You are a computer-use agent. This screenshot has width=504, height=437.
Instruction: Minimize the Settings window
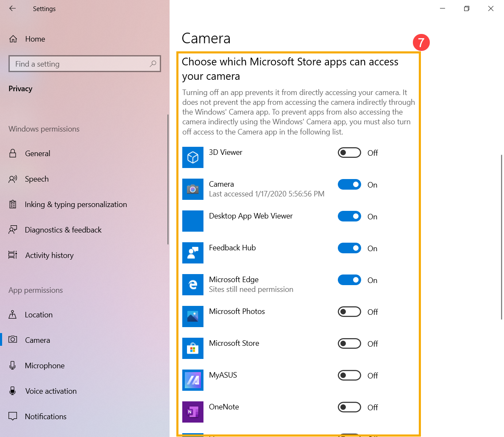pyautogui.click(x=442, y=8)
